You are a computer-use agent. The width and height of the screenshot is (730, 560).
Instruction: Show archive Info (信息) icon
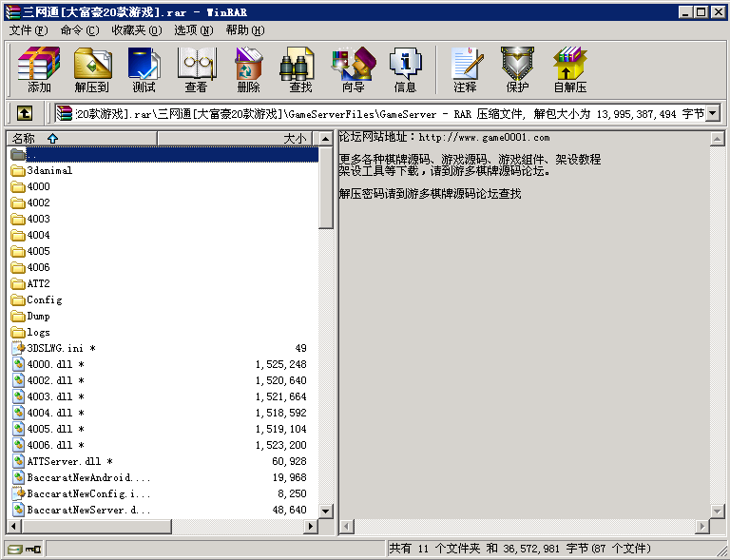[x=405, y=69]
